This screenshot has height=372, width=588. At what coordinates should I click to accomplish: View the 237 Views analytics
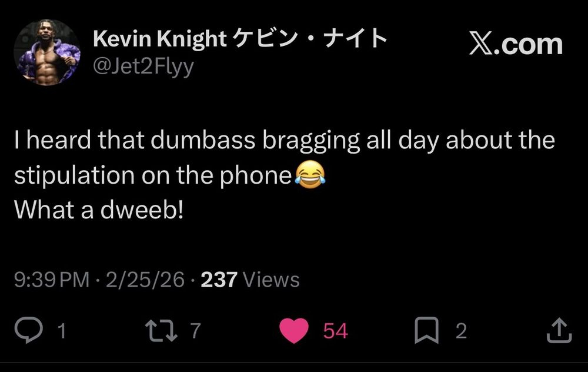click(x=250, y=280)
